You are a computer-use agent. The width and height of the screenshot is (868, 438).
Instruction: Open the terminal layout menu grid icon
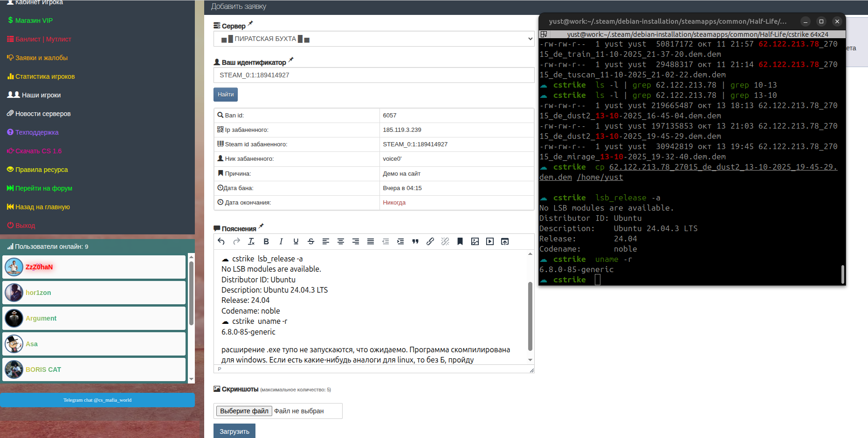point(544,34)
